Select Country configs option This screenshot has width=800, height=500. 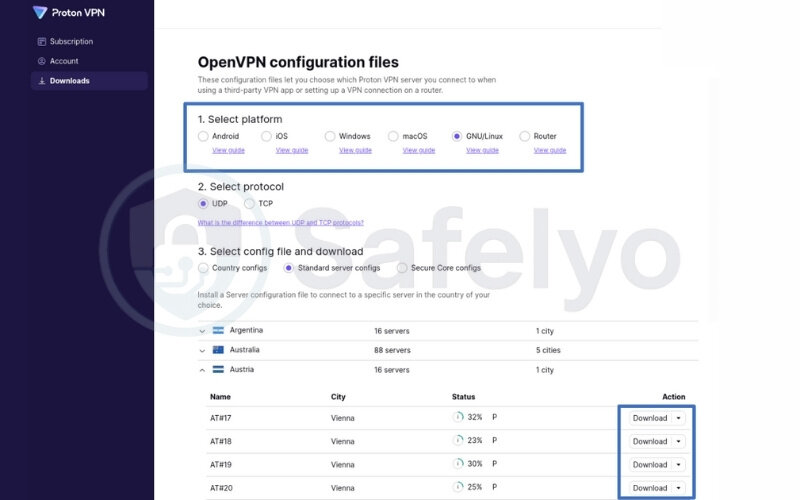pos(203,268)
